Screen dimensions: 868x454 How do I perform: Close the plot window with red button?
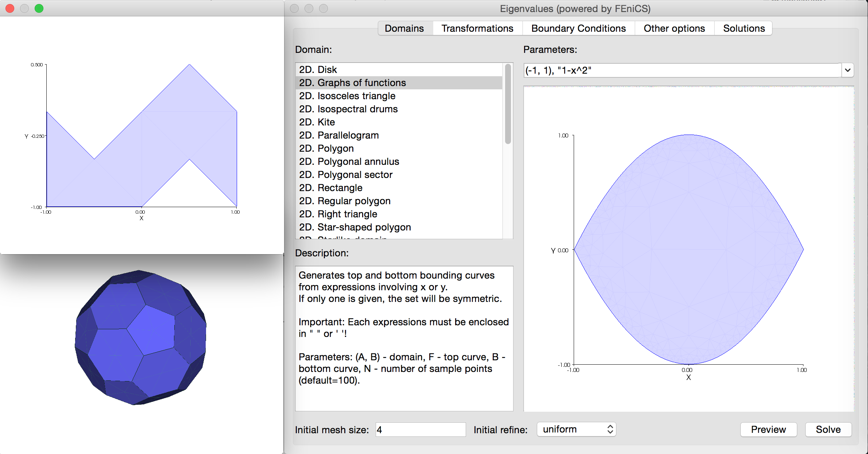[x=10, y=8]
